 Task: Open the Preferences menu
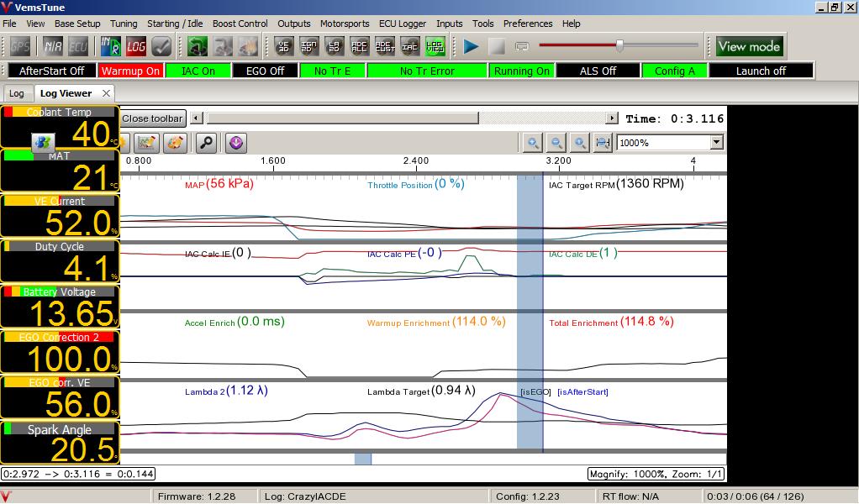[528, 24]
